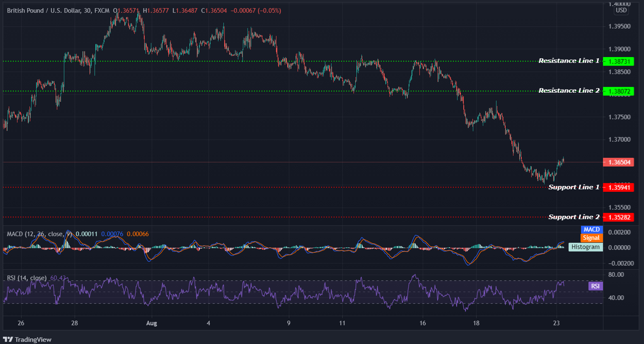Click the 1.37000 price axis label

619,140
